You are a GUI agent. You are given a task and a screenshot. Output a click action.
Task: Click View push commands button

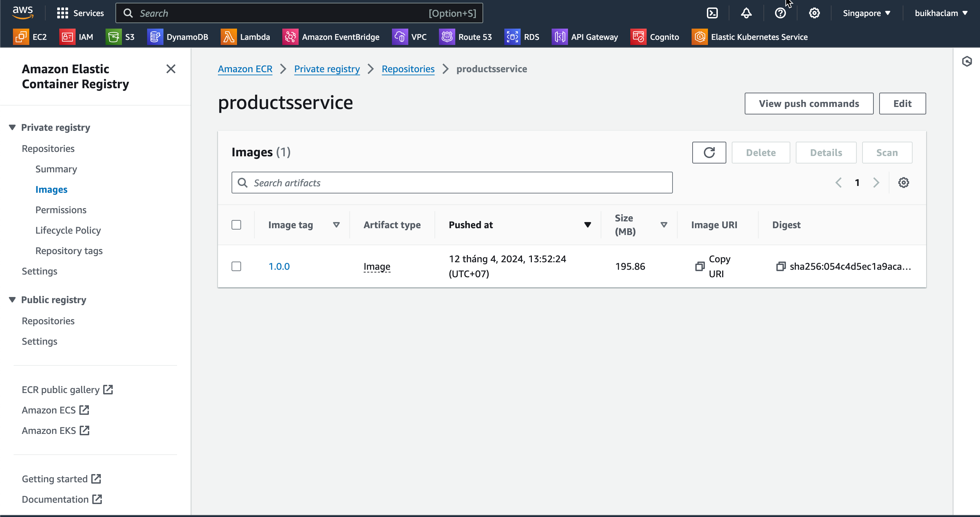(x=808, y=104)
